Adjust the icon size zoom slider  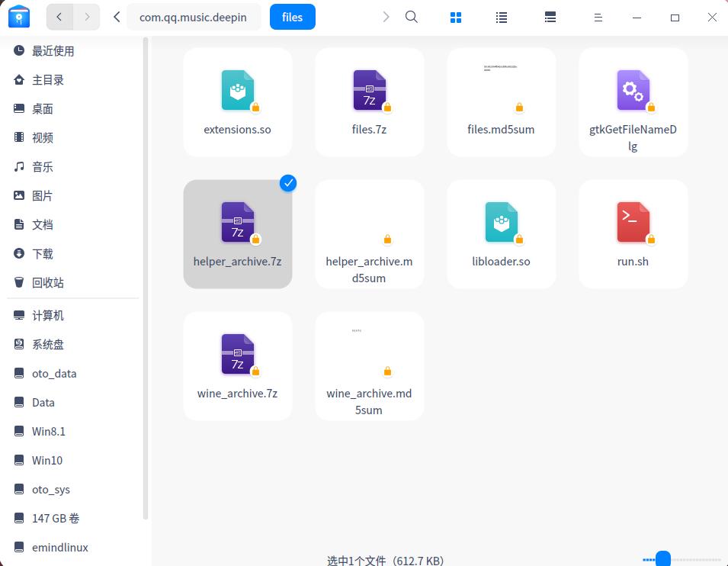tap(663, 558)
